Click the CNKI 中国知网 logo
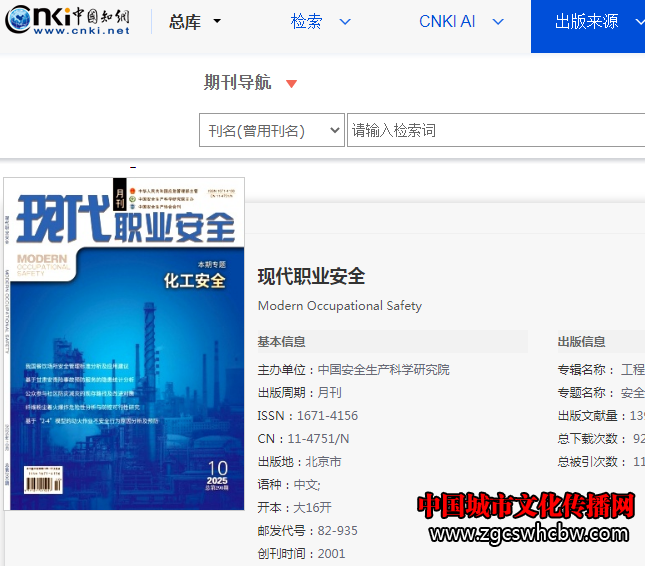The width and height of the screenshot is (645, 566). click(67, 21)
